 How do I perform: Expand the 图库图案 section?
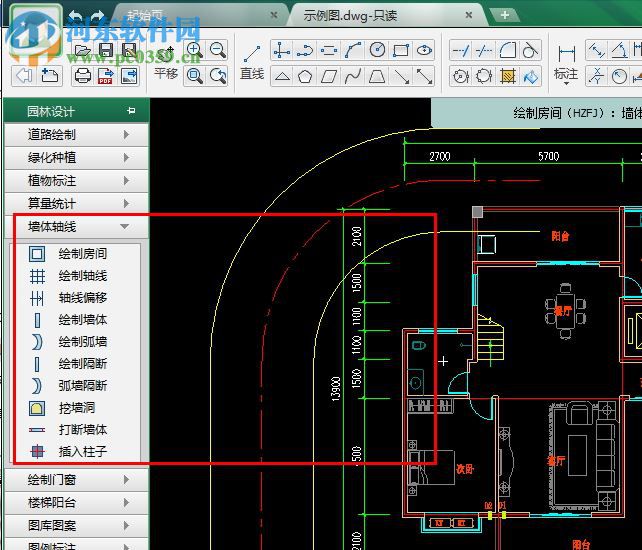(77, 525)
